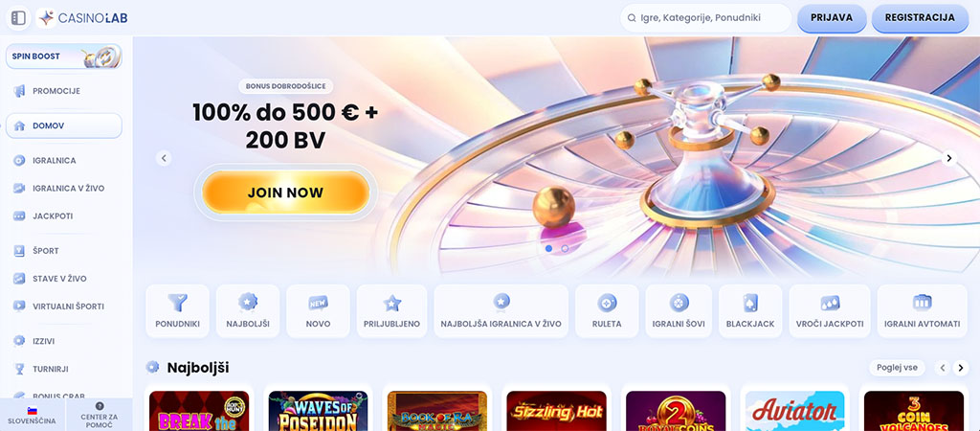Open the Ponudniki filter category
This screenshot has width=980, height=431.
click(177, 311)
